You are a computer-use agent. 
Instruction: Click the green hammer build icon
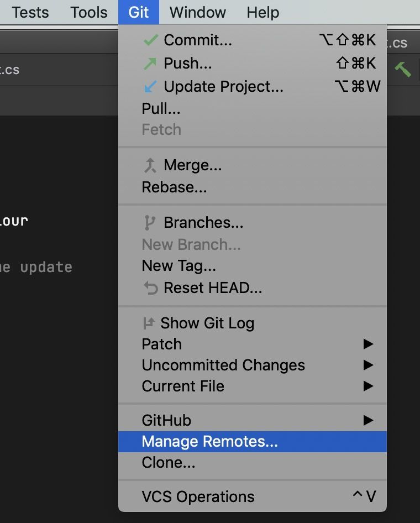point(403,69)
